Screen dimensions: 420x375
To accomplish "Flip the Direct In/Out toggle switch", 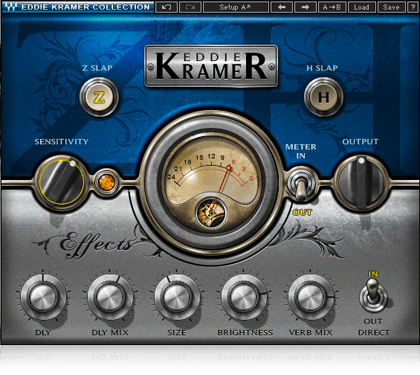I will point(373,295).
